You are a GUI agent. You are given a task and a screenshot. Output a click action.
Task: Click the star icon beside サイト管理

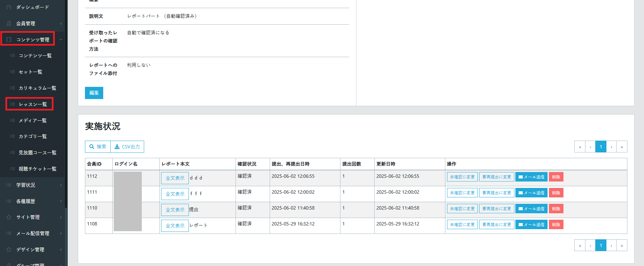pyautogui.click(x=9, y=217)
